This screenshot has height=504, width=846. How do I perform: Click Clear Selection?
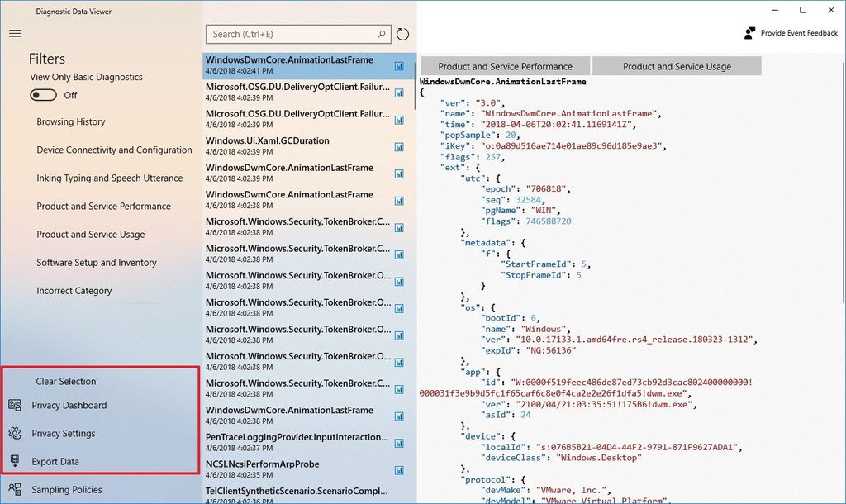[x=66, y=381]
